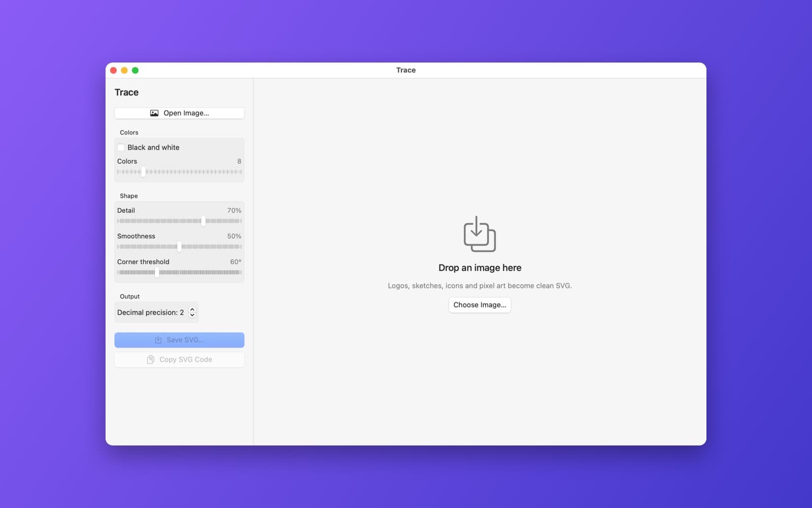Click the 'Logos, sketches, icons' description text
Image resolution: width=812 pixels, height=508 pixels.
[x=480, y=286]
